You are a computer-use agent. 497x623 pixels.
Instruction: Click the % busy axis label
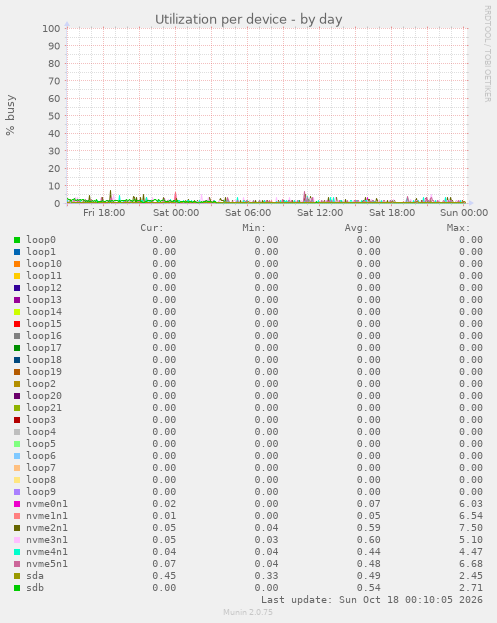click(10, 115)
